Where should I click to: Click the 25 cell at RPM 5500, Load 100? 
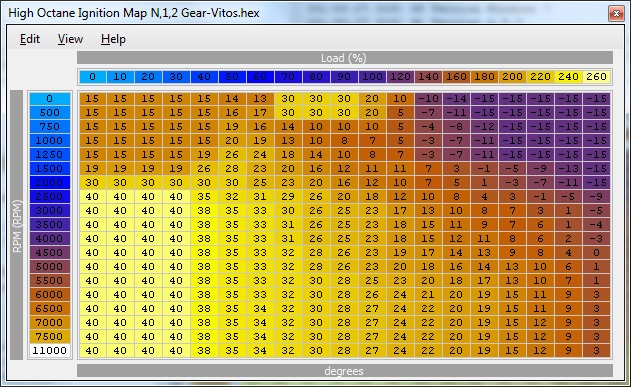(372, 280)
